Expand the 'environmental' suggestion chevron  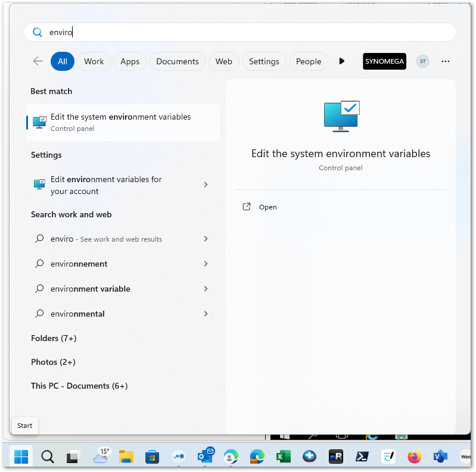[206, 314]
